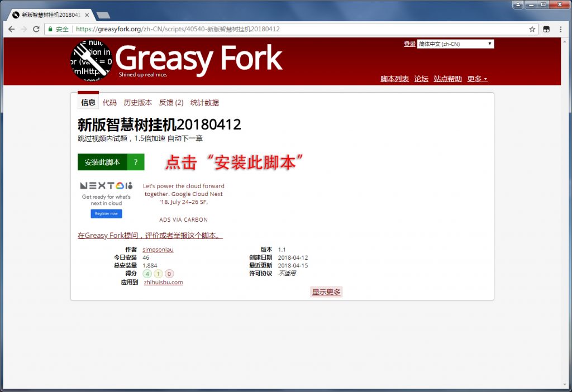Click the yellow OK rating count badge
Viewport: 572px width, 392px height.
coord(158,274)
